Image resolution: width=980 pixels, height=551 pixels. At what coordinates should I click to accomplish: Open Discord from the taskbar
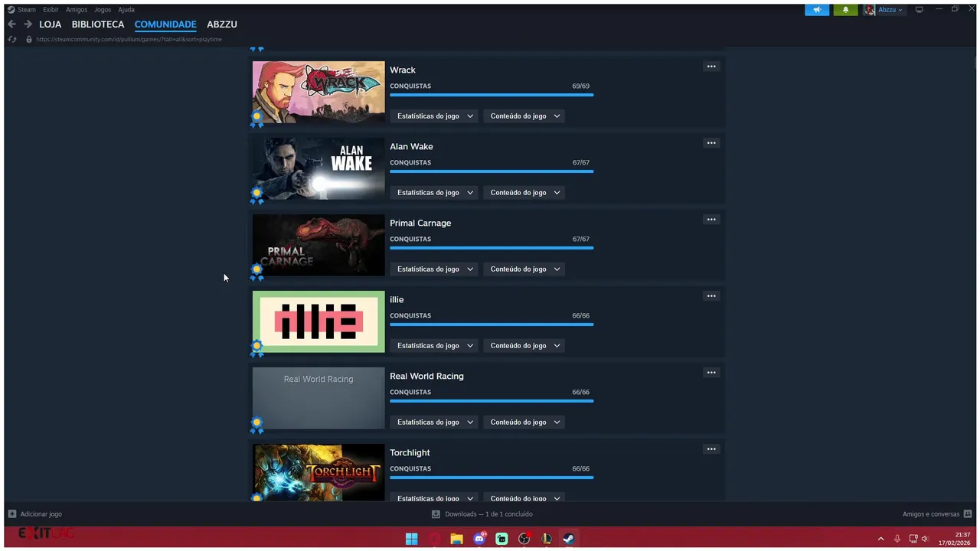pyautogui.click(x=479, y=539)
